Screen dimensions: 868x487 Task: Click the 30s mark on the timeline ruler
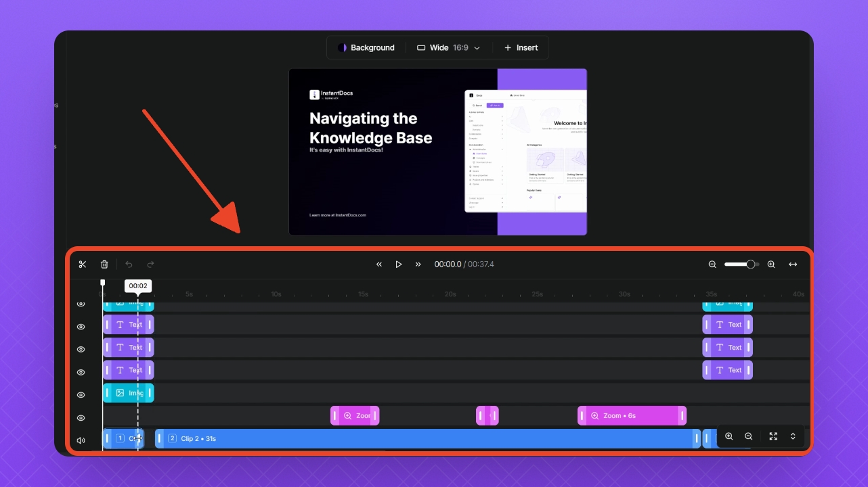(624, 294)
